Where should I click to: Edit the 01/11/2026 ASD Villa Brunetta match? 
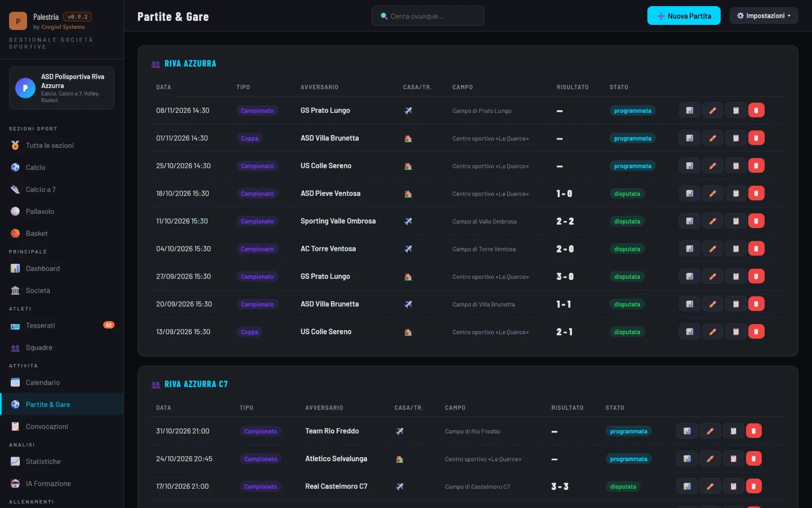(x=713, y=138)
